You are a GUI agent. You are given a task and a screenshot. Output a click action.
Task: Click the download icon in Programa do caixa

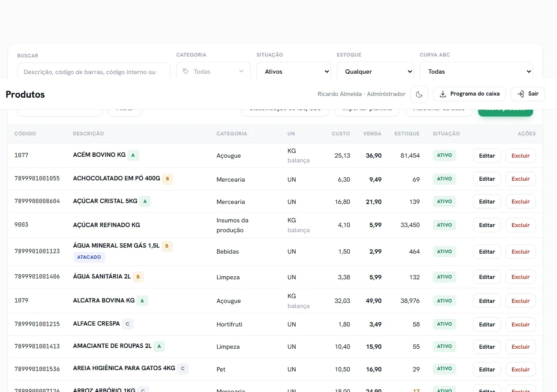(443, 94)
